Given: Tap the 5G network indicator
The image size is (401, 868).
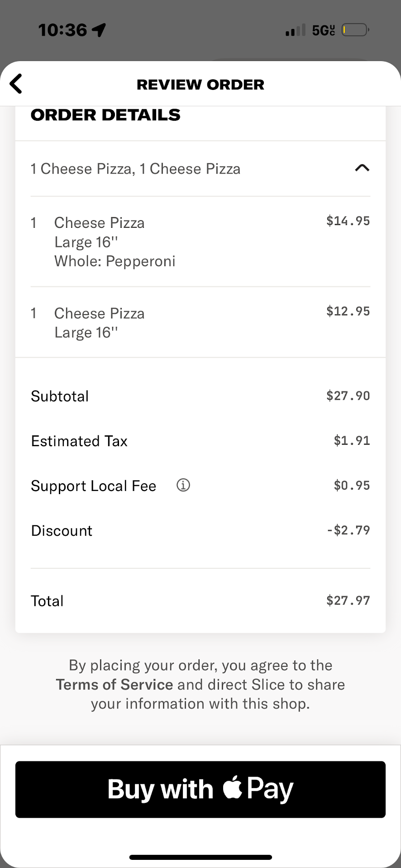Looking at the screenshot, I should tap(323, 30).
